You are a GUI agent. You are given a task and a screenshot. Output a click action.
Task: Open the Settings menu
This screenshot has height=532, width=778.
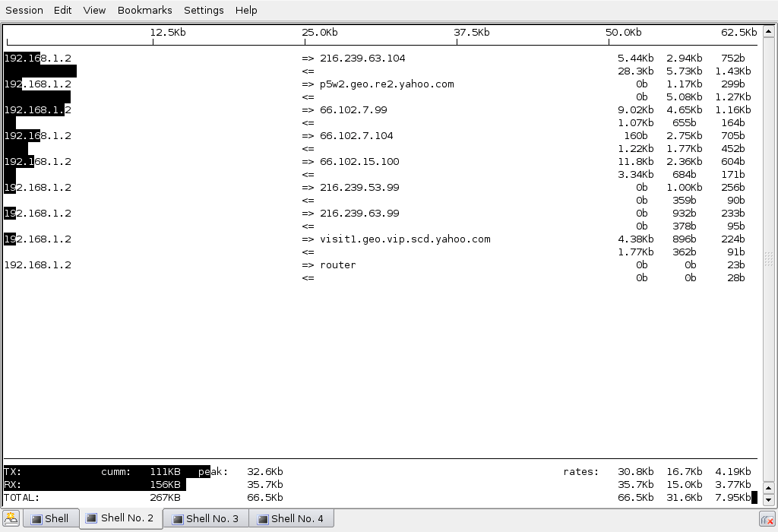203,10
